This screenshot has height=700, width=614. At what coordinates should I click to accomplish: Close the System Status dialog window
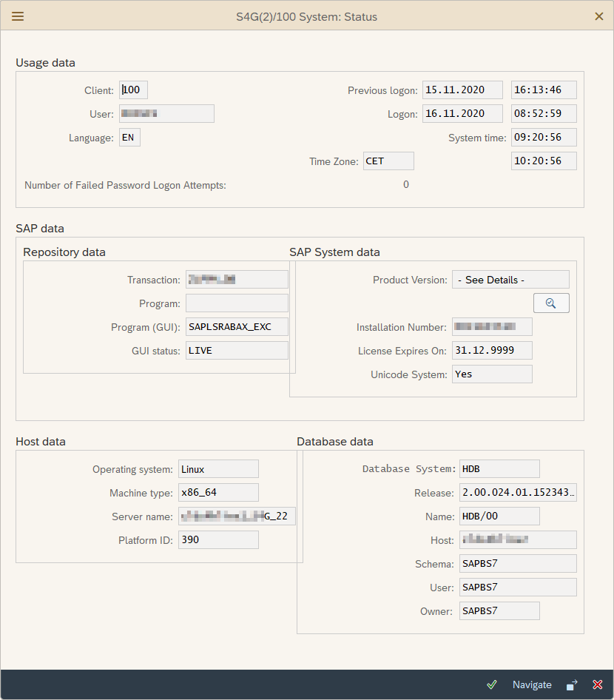(599, 16)
